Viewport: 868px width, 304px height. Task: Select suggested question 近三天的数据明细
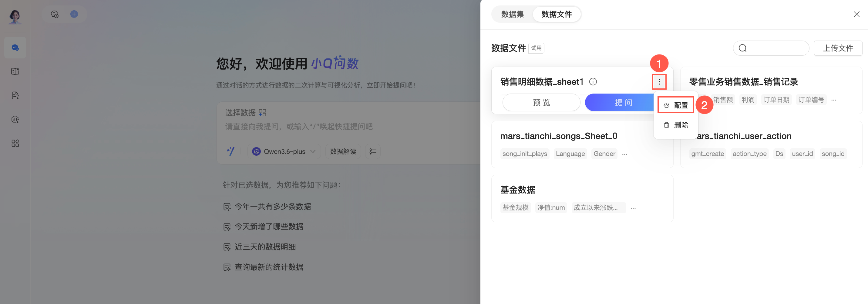point(259,247)
